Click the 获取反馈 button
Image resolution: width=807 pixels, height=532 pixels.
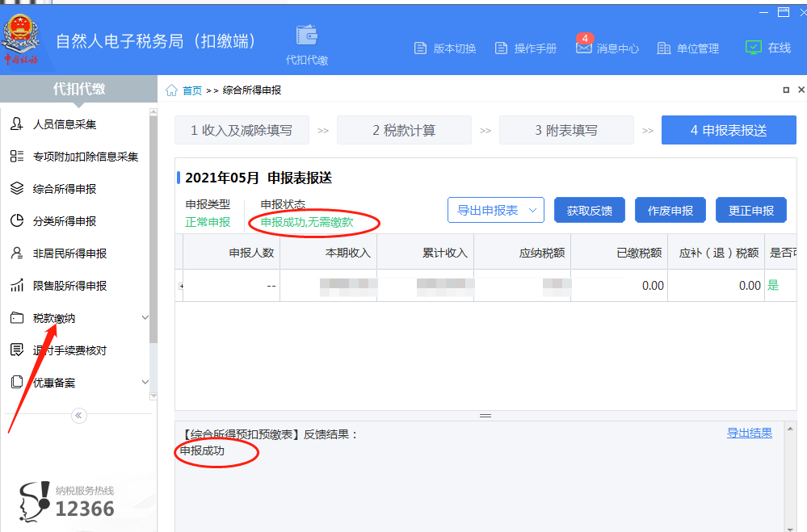(x=589, y=210)
